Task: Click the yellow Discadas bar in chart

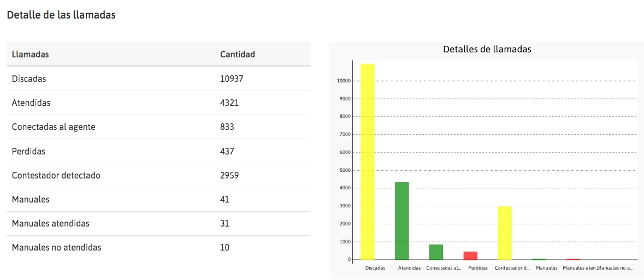Action: click(x=368, y=162)
